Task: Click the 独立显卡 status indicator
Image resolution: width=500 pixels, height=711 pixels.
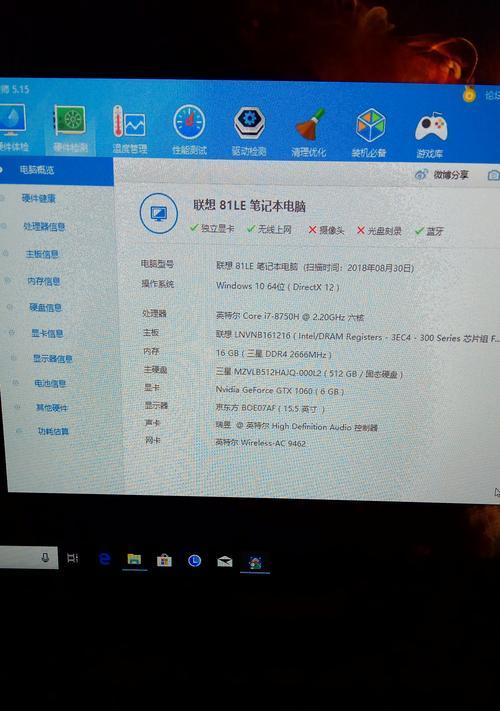Action: (x=212, y=229)
